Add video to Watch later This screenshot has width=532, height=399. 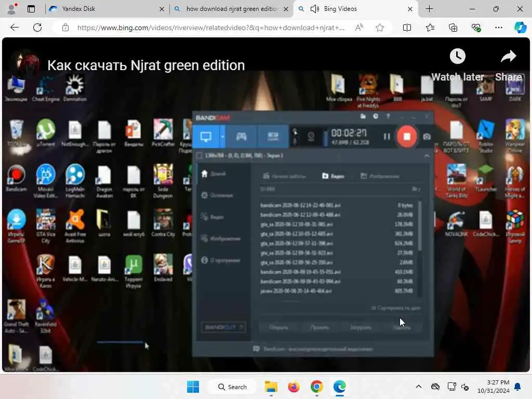(x=457, y=65)
